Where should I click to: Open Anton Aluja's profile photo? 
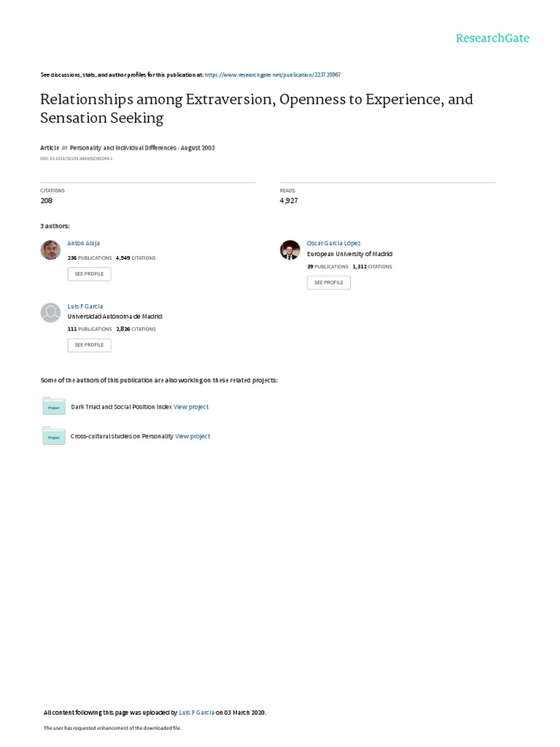pos(50,249)
